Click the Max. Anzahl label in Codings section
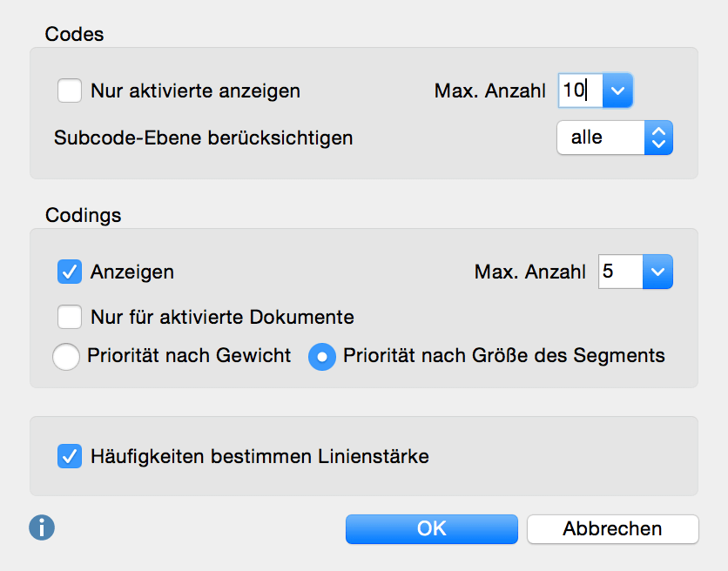Screen dimensions: 728x571 (x=529, y=272)
